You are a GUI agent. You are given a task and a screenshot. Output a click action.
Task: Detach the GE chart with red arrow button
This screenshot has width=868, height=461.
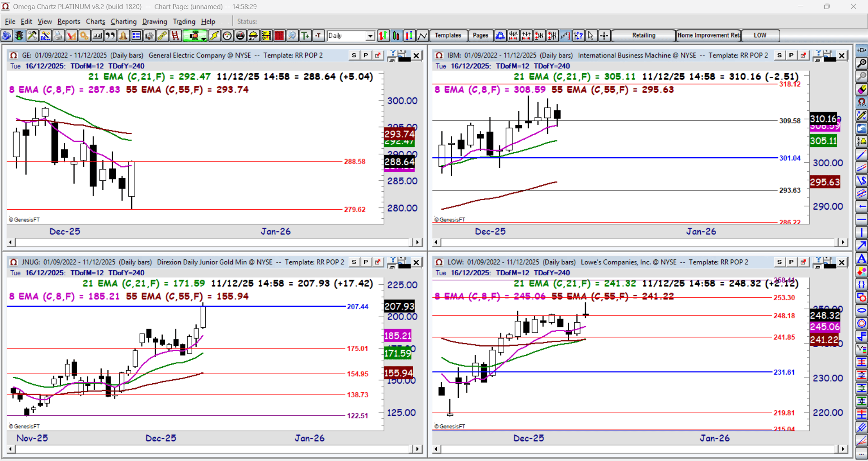pos(378,56)
